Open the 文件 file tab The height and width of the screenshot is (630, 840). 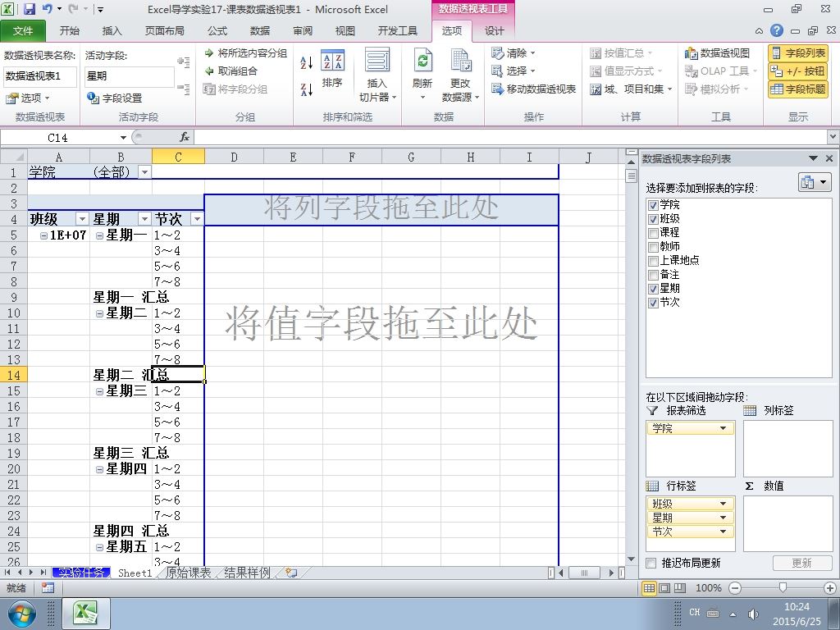pyautogui.click(x=23, y=30)
